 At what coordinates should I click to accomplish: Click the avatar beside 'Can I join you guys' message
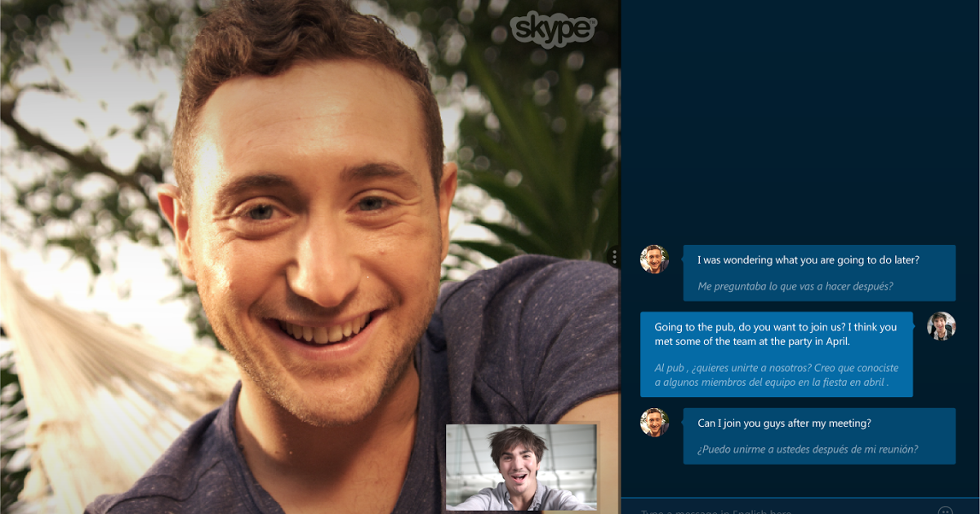point(654,423)
